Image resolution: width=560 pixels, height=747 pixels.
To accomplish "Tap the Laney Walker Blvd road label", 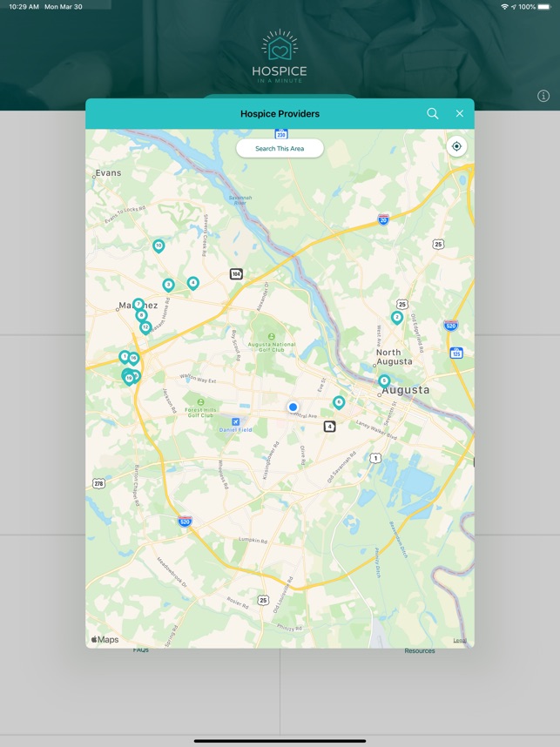I will pyautogui.click(x=376, y=430).
